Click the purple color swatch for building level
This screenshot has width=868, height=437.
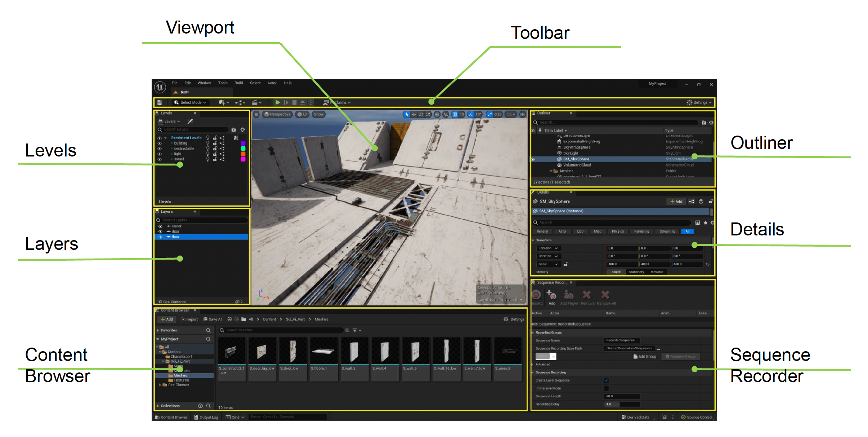pos(243,144)
